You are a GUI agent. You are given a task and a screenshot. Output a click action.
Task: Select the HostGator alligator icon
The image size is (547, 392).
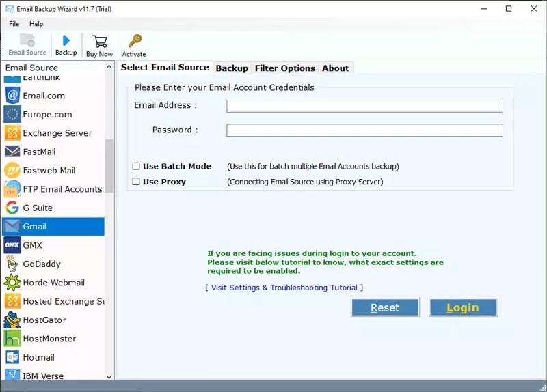(x=12, y=320)
